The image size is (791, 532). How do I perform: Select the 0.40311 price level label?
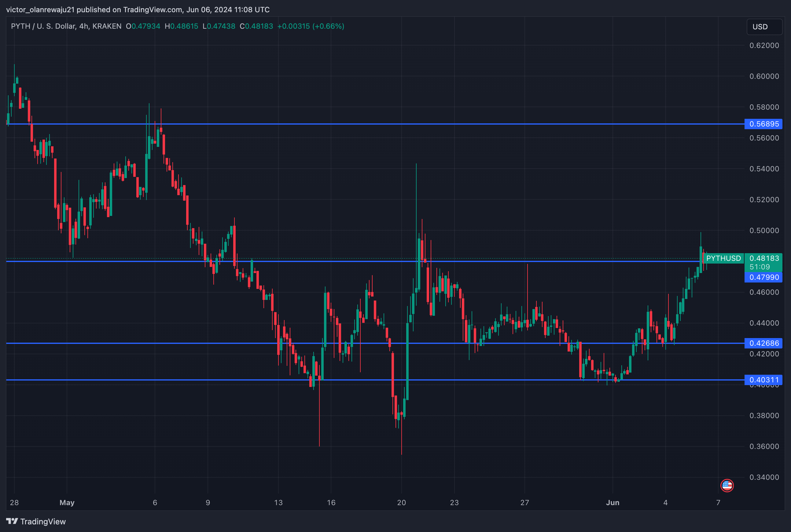763,380
